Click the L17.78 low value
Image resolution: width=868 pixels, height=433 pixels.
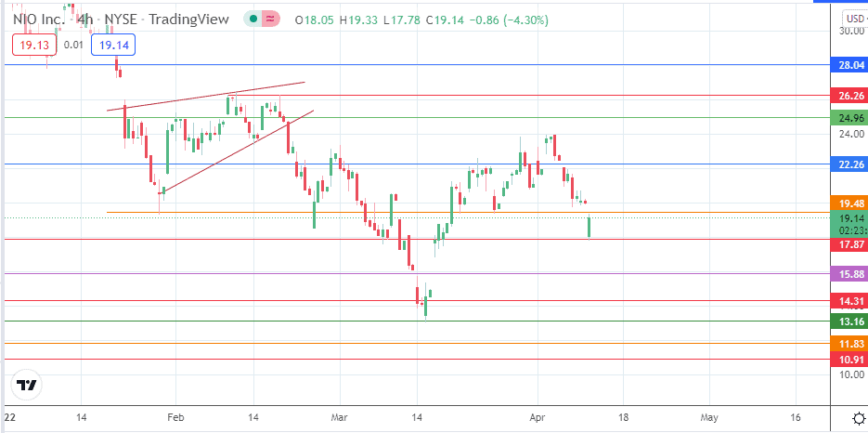401,20
